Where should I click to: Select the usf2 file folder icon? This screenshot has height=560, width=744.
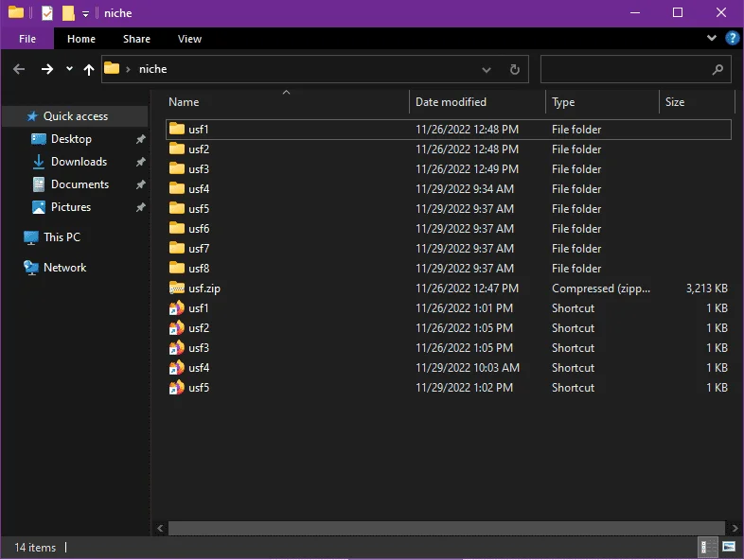click(176, 149)
